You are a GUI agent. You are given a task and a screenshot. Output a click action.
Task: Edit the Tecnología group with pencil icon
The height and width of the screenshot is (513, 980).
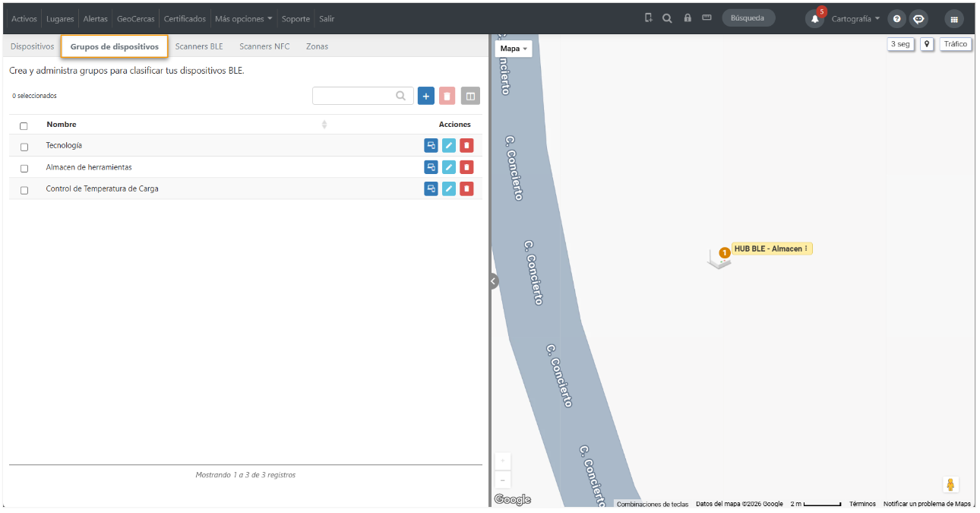point(449,146)
